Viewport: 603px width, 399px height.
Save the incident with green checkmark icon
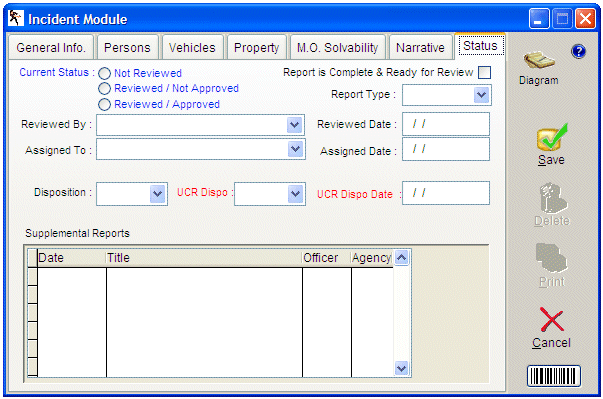point(552,137)
